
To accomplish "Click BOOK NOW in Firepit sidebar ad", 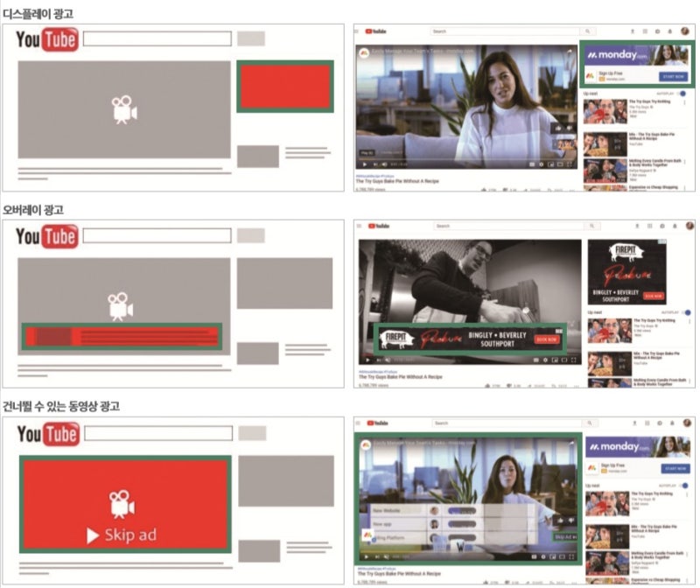I will 654,296.
